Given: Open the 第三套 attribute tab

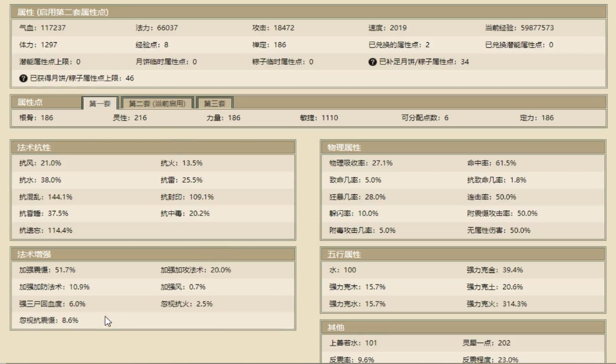Looking at the screenshot, I should click(x=215, y=104).
